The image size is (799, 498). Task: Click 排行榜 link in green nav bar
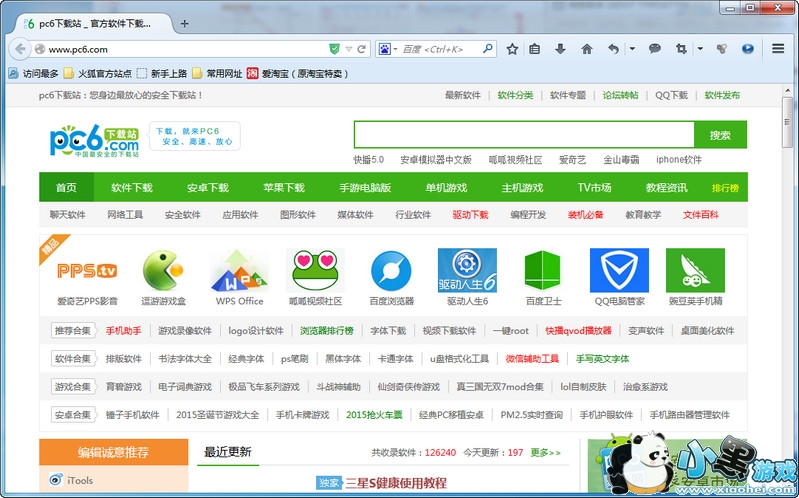pyautogui.click(x=725, y=188)
